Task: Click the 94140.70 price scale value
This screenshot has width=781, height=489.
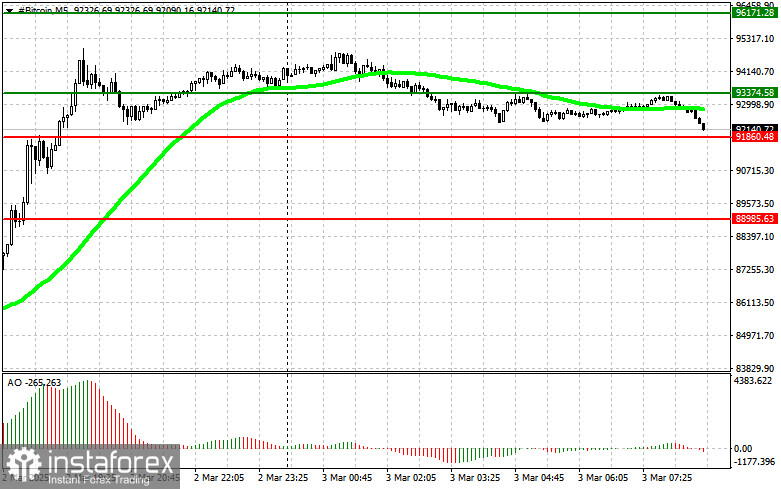Action: click(x=755, y=72)
